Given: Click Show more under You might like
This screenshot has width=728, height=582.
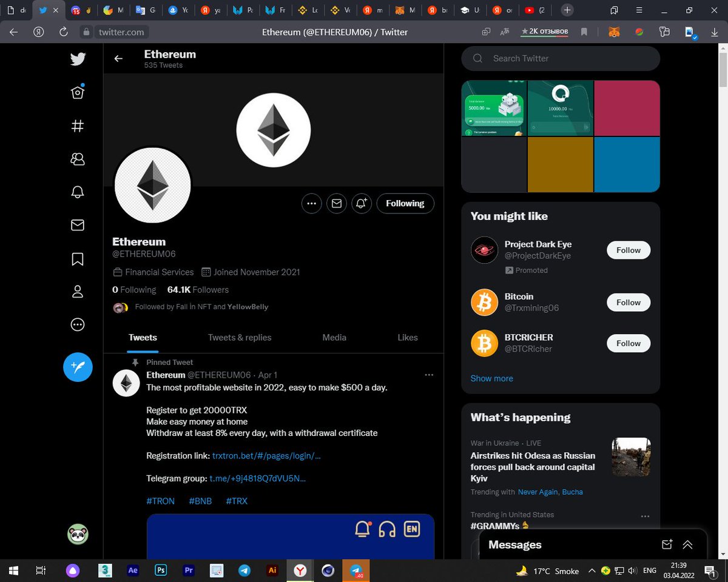Looking at the screenshot, I should click(x=492, y=378).
